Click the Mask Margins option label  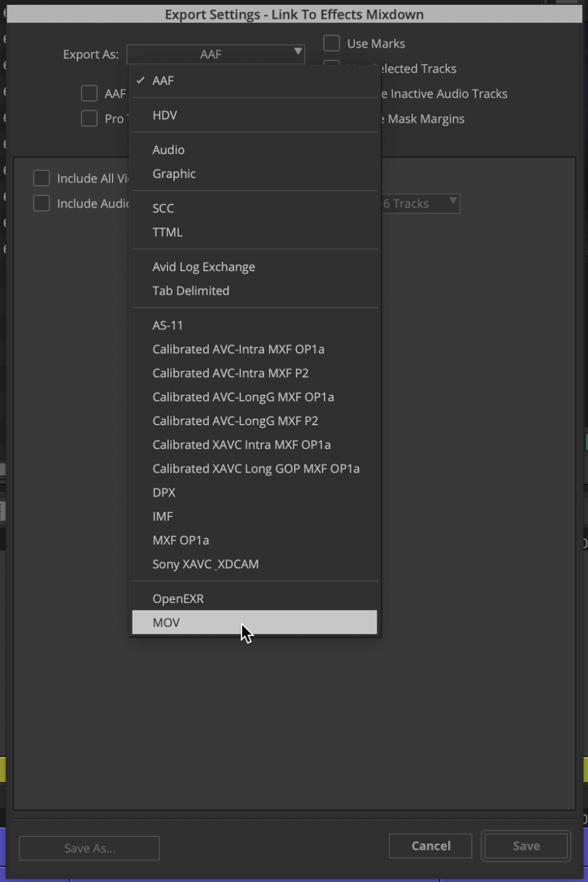pos(424,119)
